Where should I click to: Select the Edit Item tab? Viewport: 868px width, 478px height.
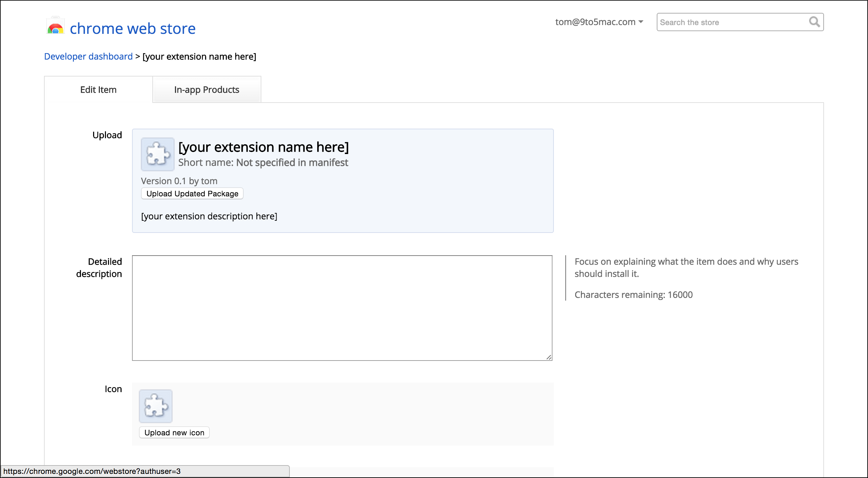pyautogui.click(x=98, y=90)
